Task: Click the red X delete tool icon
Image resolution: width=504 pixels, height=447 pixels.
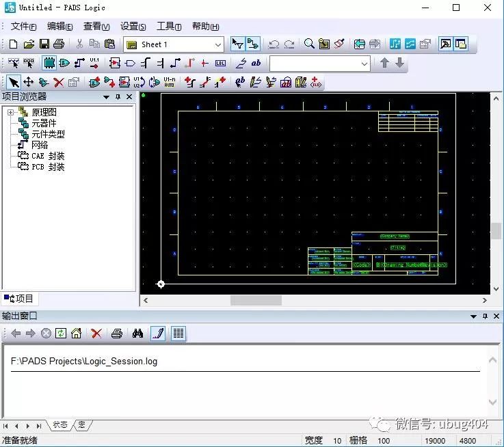Action: click(59, 83)
